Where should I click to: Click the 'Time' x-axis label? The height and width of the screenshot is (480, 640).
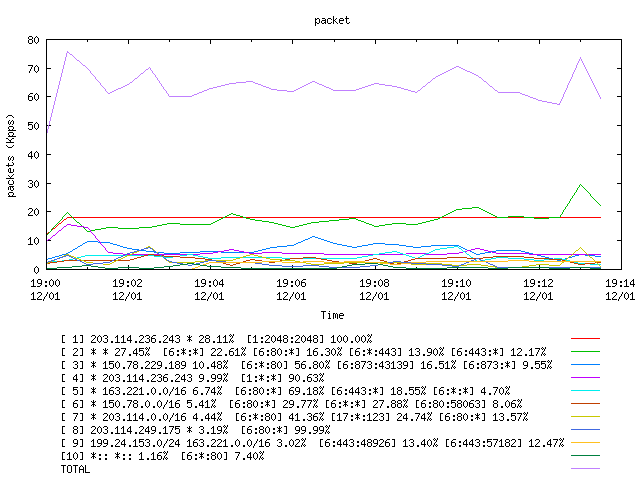332,315
